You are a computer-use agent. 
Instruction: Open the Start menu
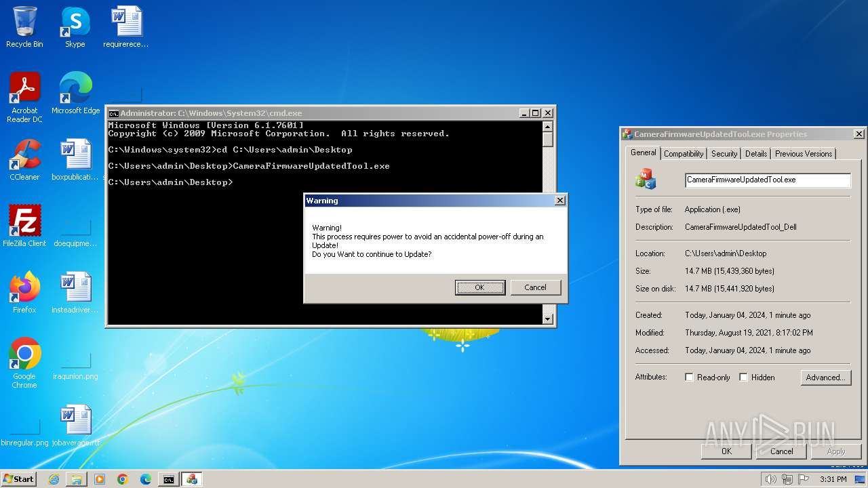18,479
